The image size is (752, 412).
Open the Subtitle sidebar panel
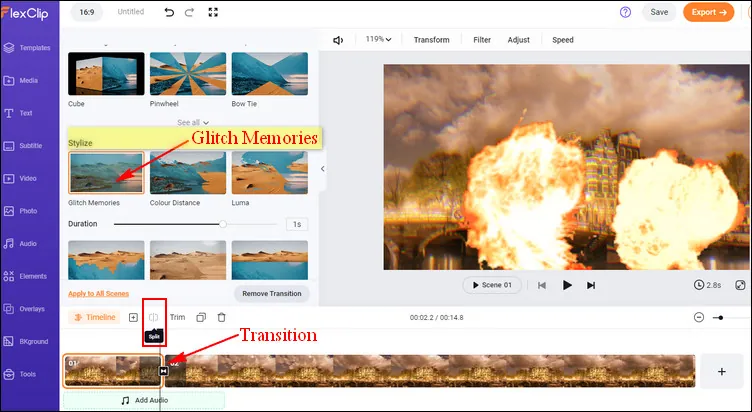pyautogui.click(x=23, y=146)
